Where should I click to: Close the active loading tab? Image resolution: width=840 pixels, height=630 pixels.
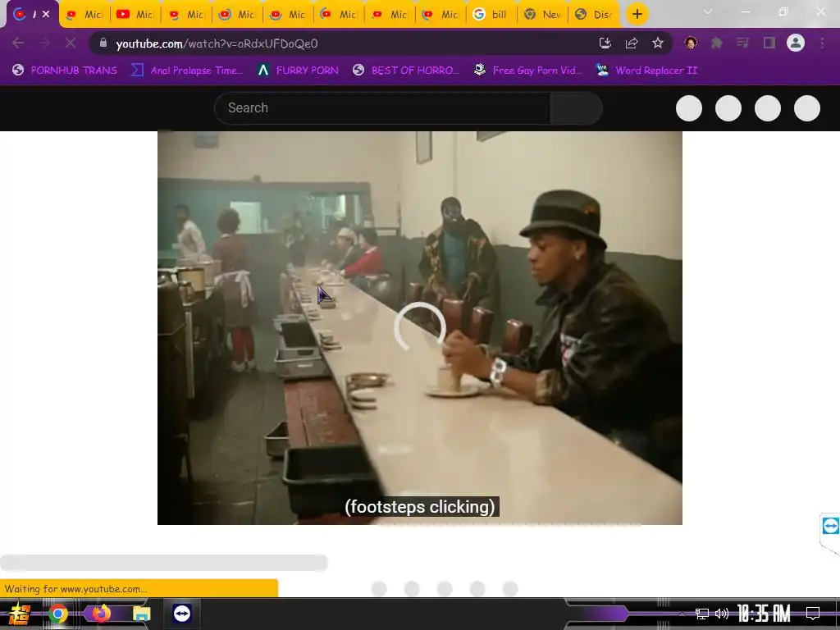coord(46,14)
